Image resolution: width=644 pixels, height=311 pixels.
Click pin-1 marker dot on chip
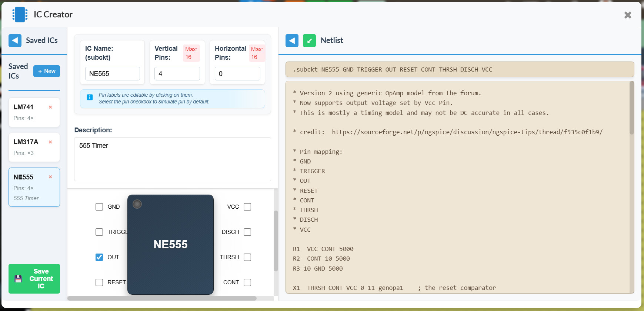137,204
